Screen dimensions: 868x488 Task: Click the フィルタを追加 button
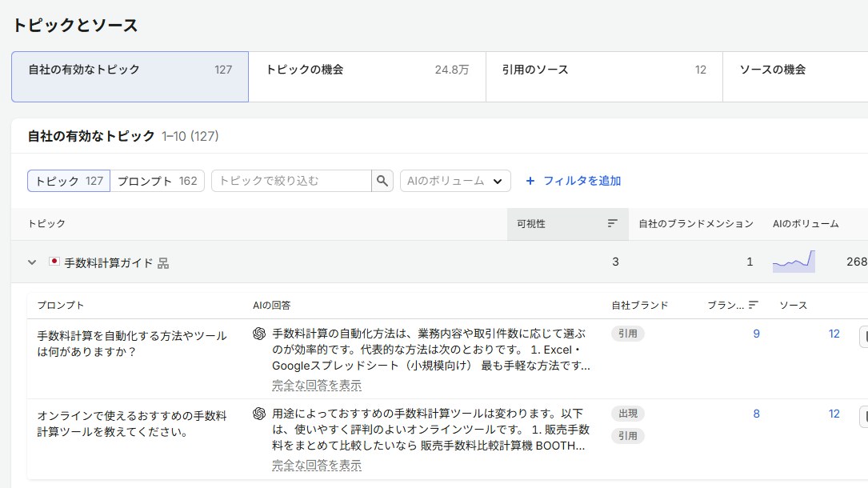[573, 181]
